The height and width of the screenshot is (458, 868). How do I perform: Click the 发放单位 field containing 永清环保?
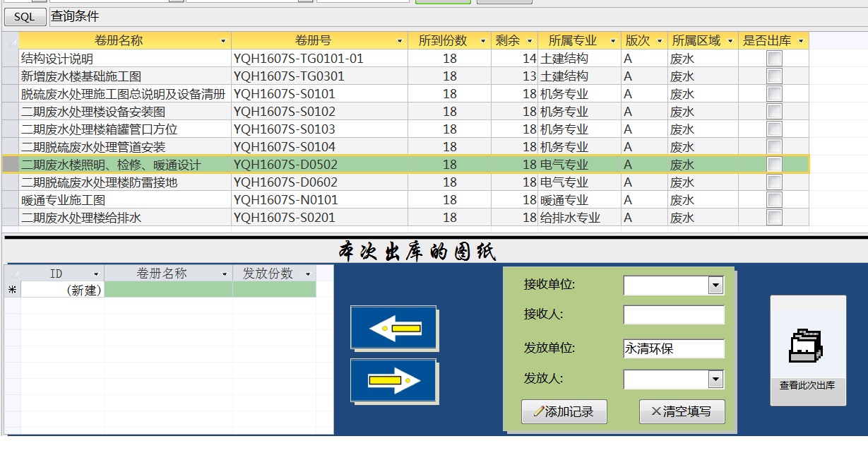pyautogui.click(x=674, y=348)
